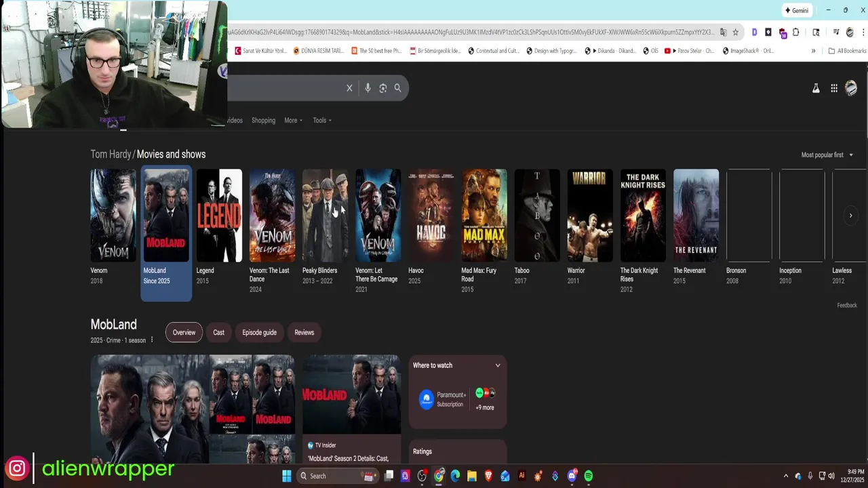868x488 pixels.
Task: Open the Design with Typography bookmark
Action: point(552,51)
